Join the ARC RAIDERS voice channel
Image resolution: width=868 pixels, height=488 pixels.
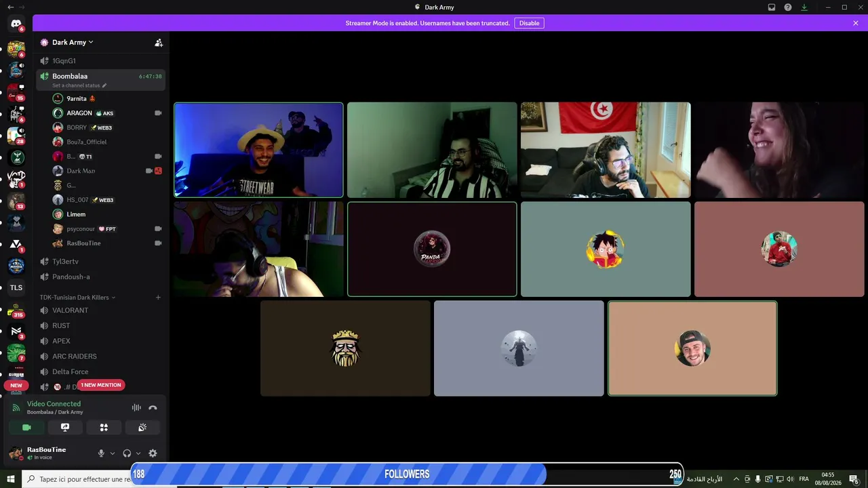click(x=101, y=357)
